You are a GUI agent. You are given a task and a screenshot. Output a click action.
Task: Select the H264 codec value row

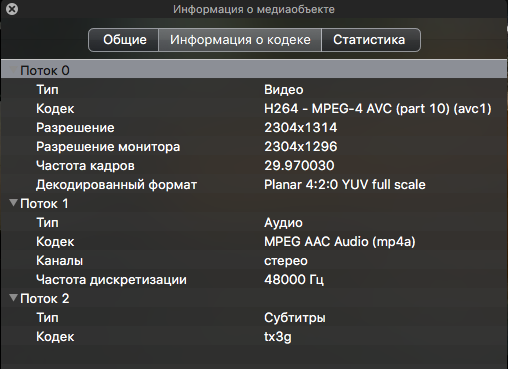coord(254,108)
